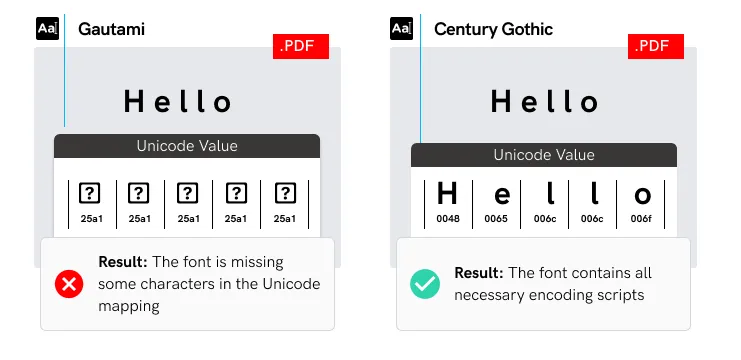
Task: Click the red error X icon
Action: coord(69,284)
